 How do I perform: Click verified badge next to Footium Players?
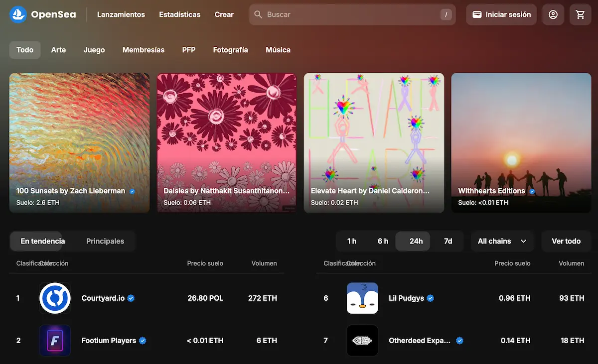143,341
